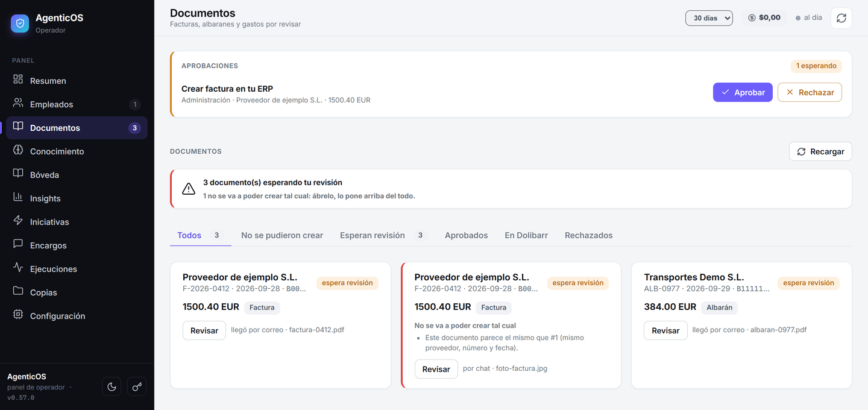Click the refresh icon in top header
This screenshot has height=410, width=868.
click(x=841, y=18)
